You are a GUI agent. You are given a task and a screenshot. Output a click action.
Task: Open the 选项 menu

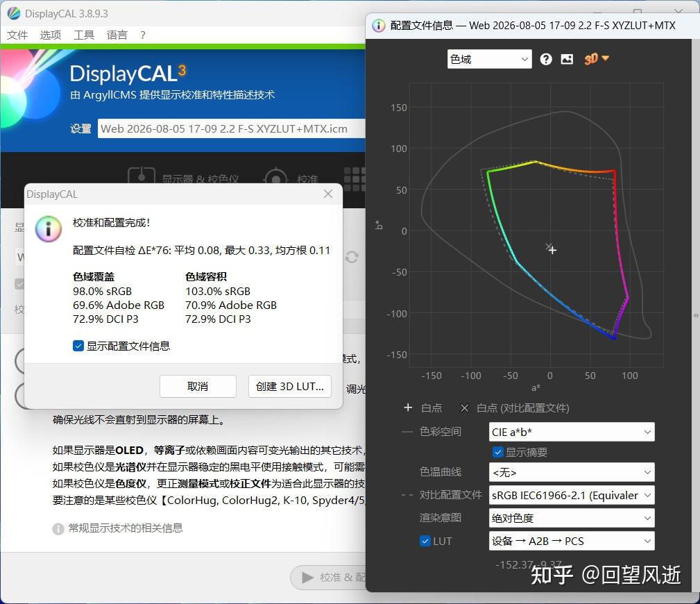coord(51,35)
